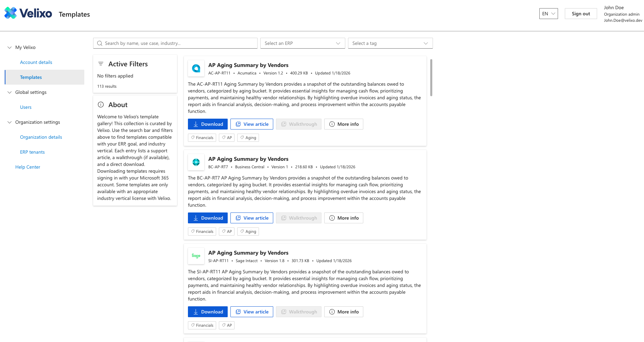
Task: Collapse the Global settings section
Action: pyautogui.click(x=10, y=92)
